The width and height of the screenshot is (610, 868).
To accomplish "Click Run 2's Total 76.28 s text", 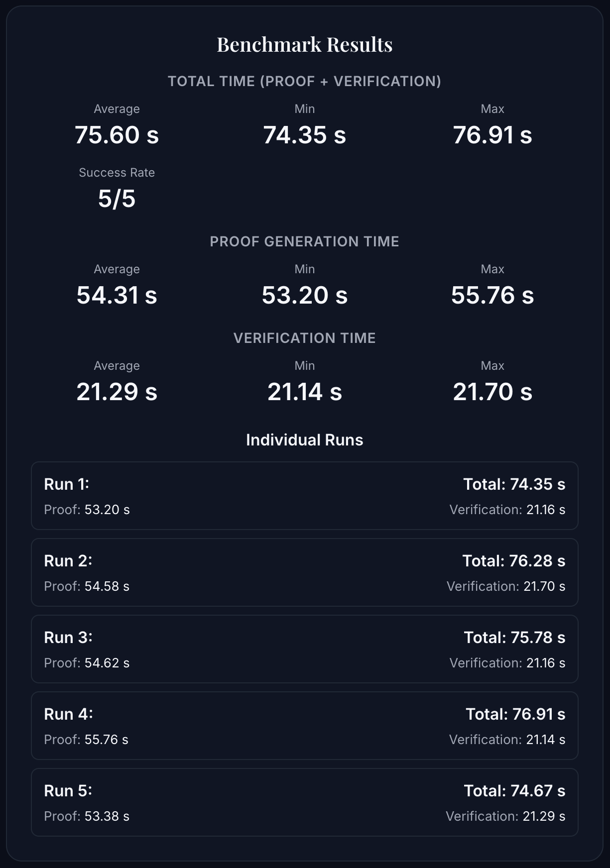I will (x=513, y=561).
